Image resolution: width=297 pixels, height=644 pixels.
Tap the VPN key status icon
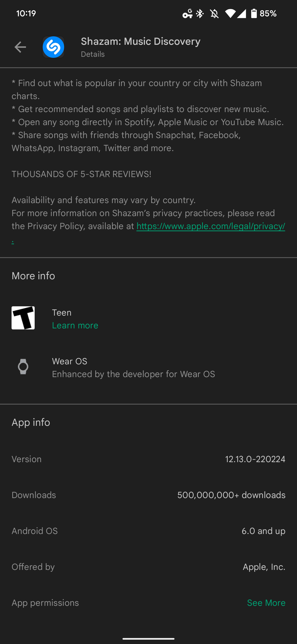click(x=187, y=13)
